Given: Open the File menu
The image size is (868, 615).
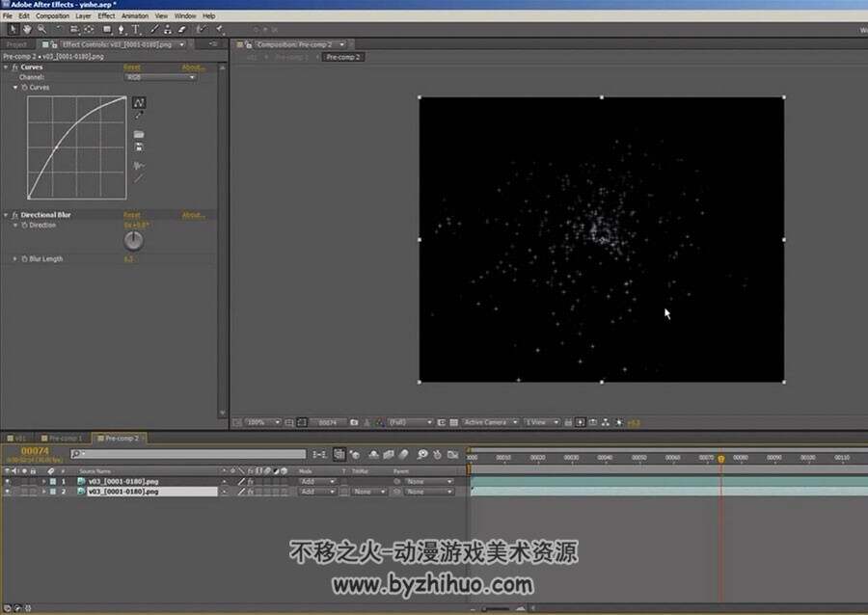Looking at the screenshot, I should click(8, 16).
